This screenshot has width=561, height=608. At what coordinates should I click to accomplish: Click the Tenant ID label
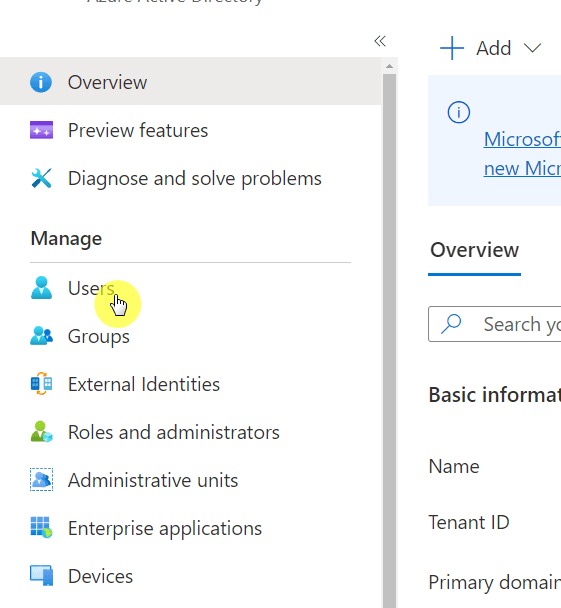(x=469, y=522)
